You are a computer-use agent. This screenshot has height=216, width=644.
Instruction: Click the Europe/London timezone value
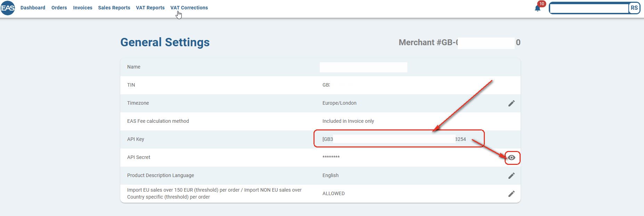(339, 103)
